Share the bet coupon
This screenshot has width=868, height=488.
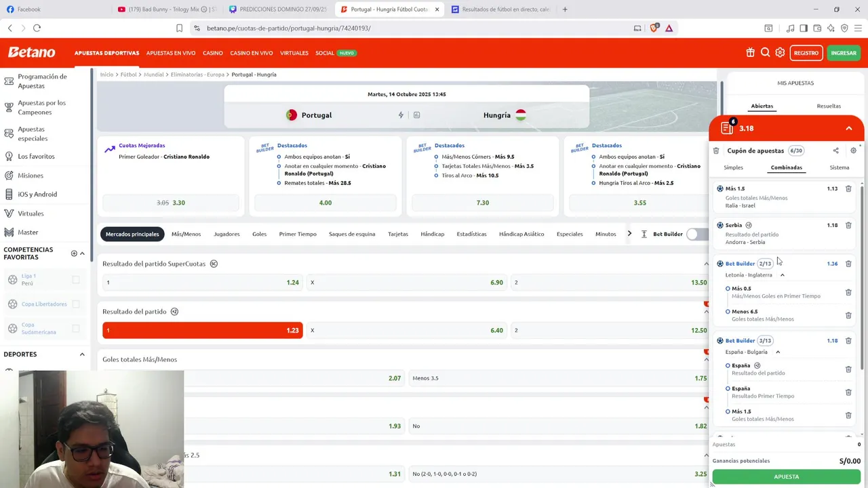pyautogui.click(x=835, y=150)
